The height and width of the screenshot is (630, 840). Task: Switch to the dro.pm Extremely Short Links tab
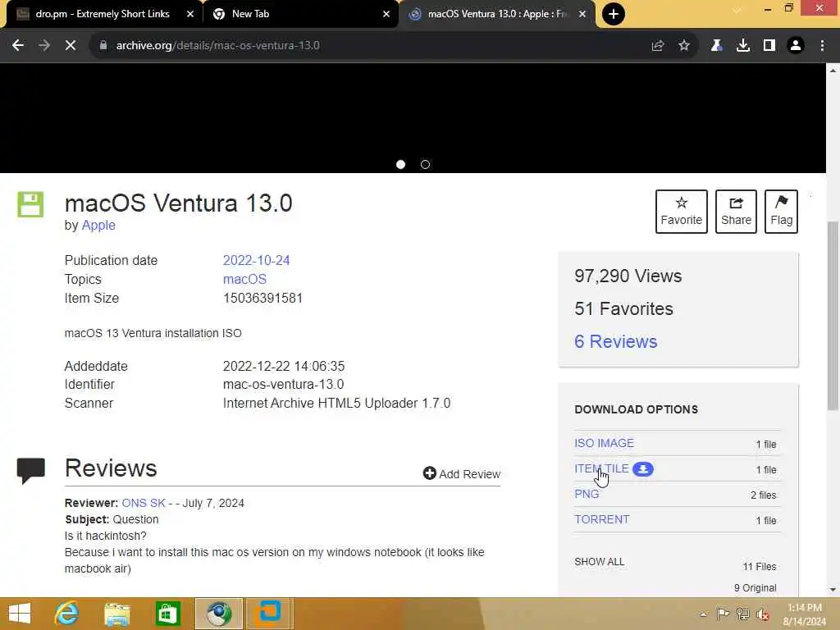(x=102, y=14)
